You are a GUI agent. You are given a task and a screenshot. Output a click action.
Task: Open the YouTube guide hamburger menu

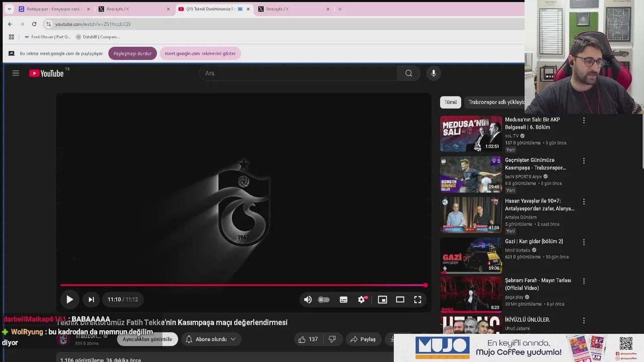[16, 73]
